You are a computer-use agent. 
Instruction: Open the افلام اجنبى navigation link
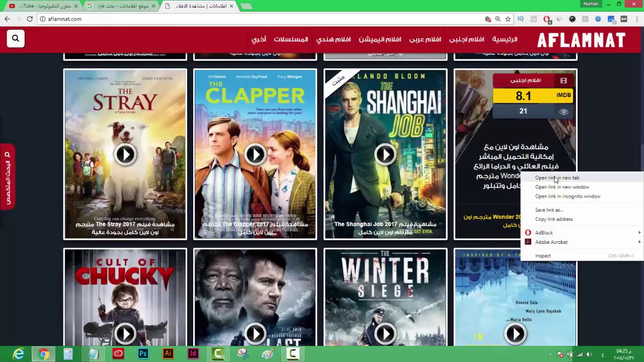[x=466, y=39]
